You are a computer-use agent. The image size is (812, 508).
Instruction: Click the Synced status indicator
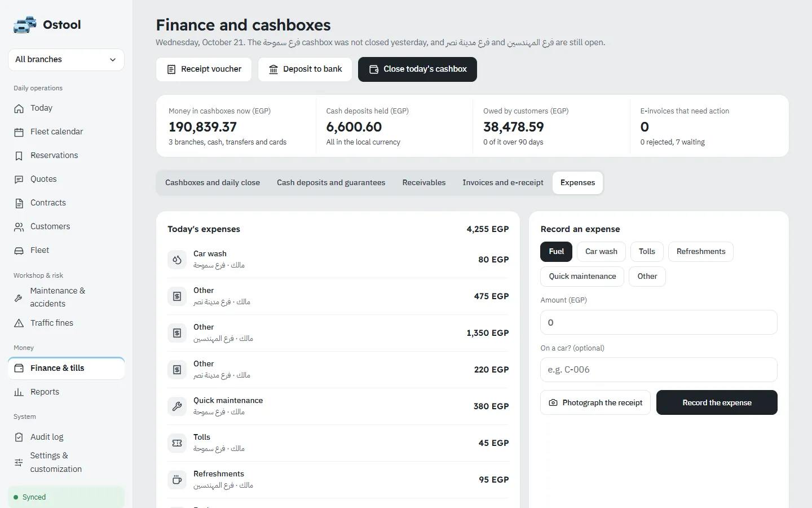66,497
